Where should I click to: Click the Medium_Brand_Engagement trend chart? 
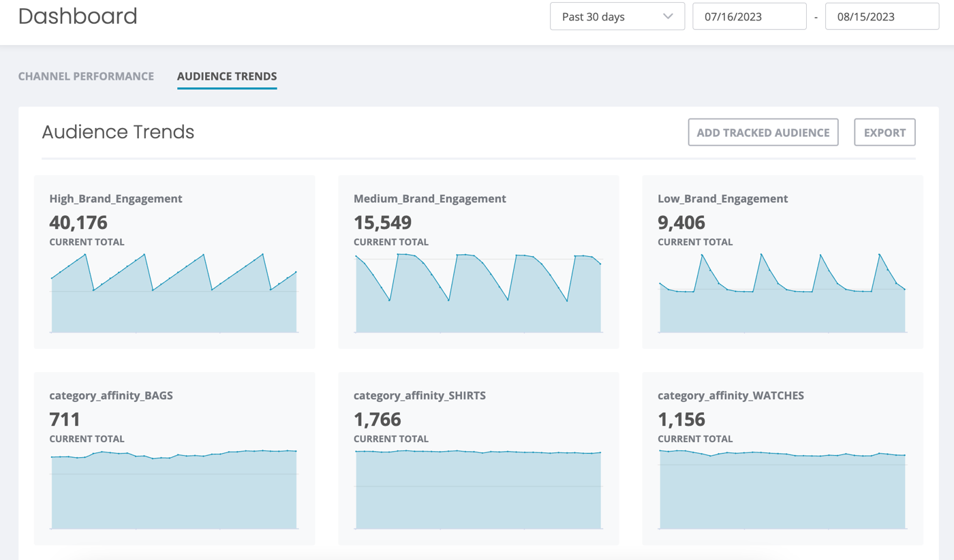[x=478, y=300]
